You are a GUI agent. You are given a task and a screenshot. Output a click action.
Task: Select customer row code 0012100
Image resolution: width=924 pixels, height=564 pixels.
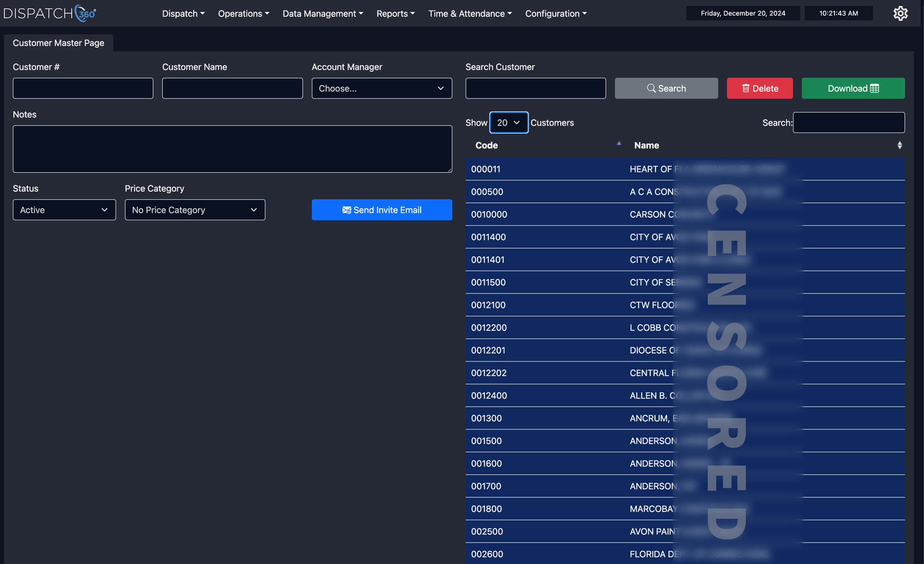(x=685, y=305)
